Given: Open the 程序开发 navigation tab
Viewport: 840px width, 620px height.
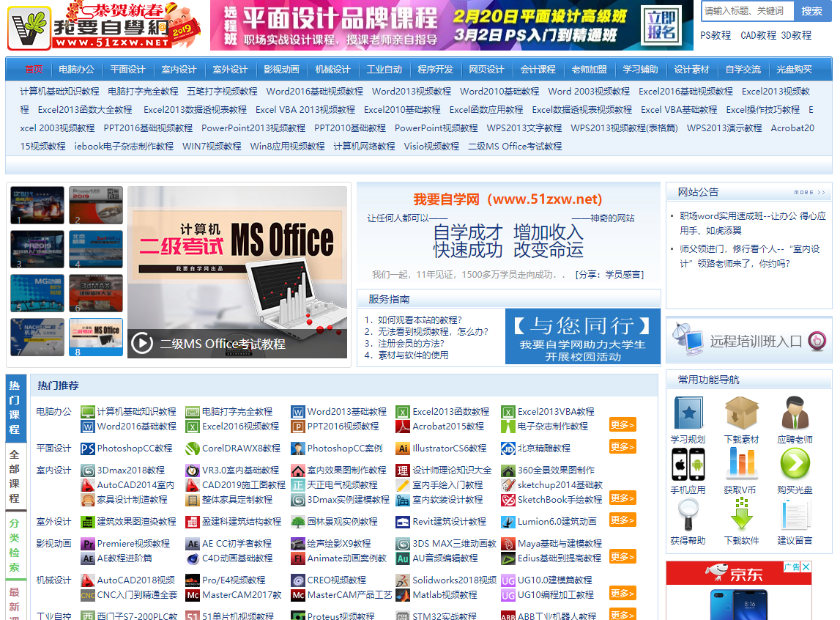Looking at the screenshot, I should coord(435,69).
